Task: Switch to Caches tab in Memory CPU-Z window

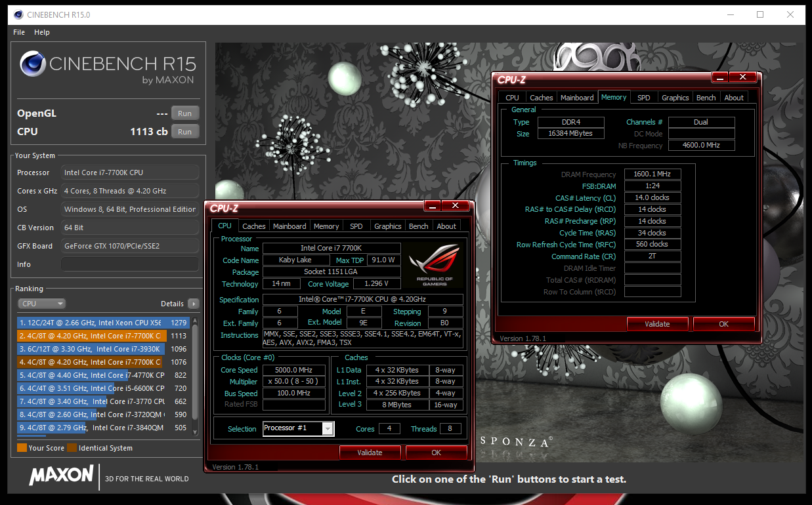Action: coord(542,98)
